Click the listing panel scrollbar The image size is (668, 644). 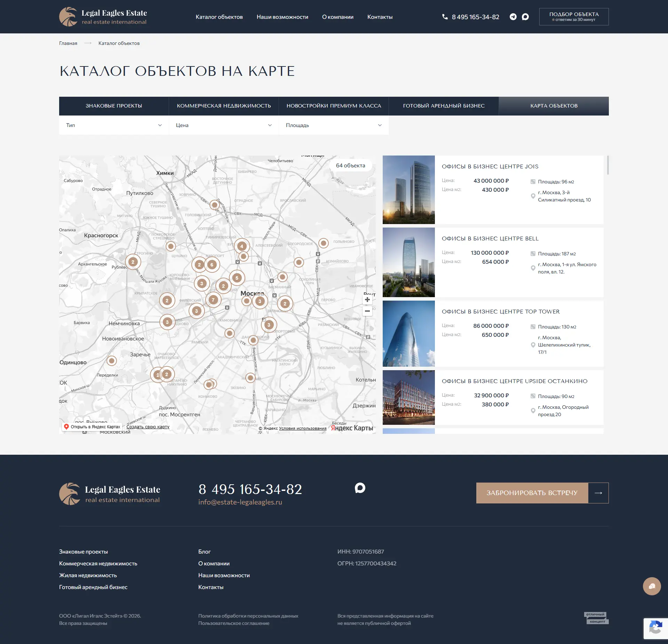coord(607,166)
